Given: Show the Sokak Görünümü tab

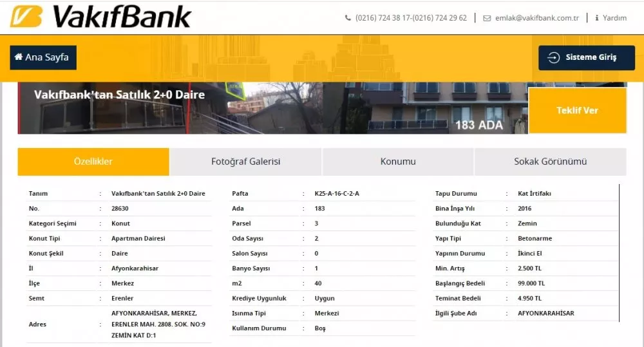Looking at the screenshot, I should tap(550, 162).
